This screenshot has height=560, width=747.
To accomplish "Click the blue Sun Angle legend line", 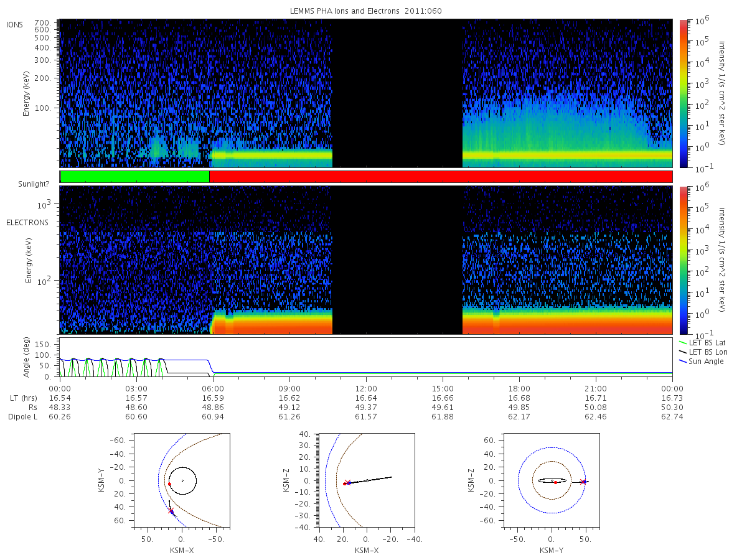I will pyautogui.click(x=684, y=362).
